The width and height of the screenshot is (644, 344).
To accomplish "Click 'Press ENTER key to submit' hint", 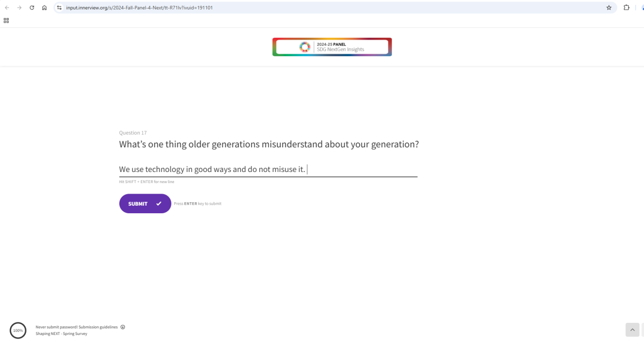I will click(x=197, y=204).
